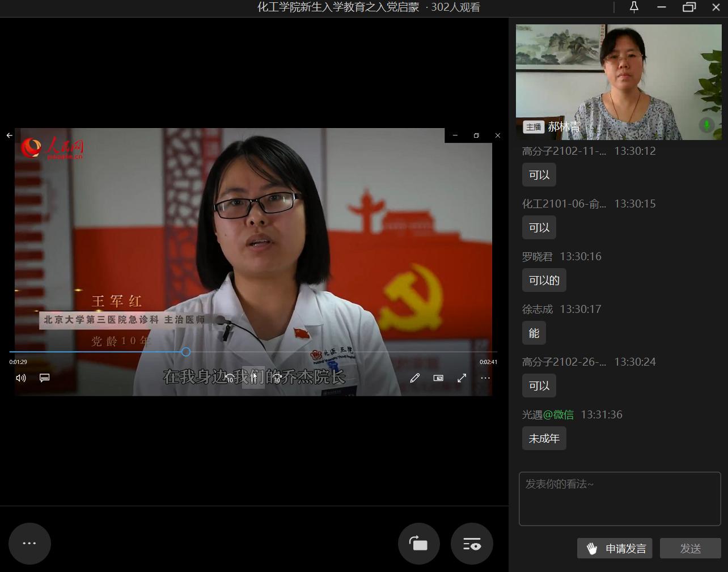The height and width of the screenshot is (572, 728).
Task: Focus the 发表你的看法 comment box
Action: (x=619, y=498)
